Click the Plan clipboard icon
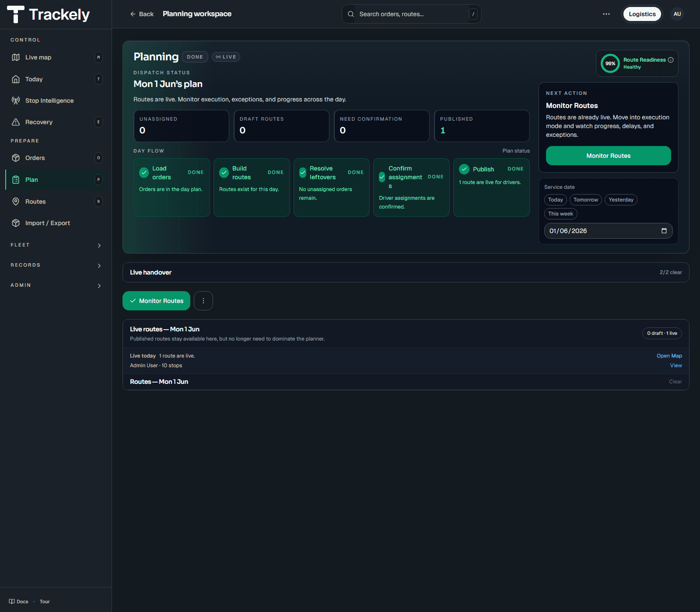The width and height of the screenshot is (700, 612). (x=16, y=180)
